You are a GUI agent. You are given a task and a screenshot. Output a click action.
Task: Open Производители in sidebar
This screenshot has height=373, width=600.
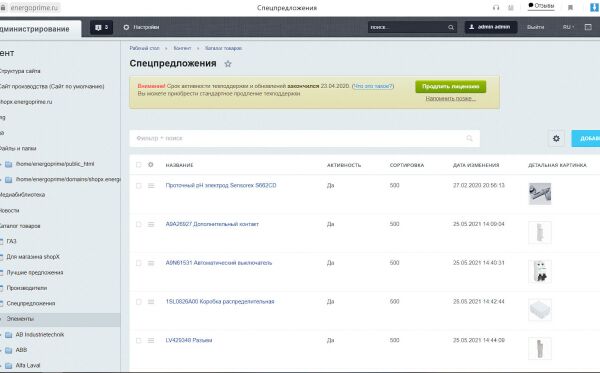click(x=27, y=288)
